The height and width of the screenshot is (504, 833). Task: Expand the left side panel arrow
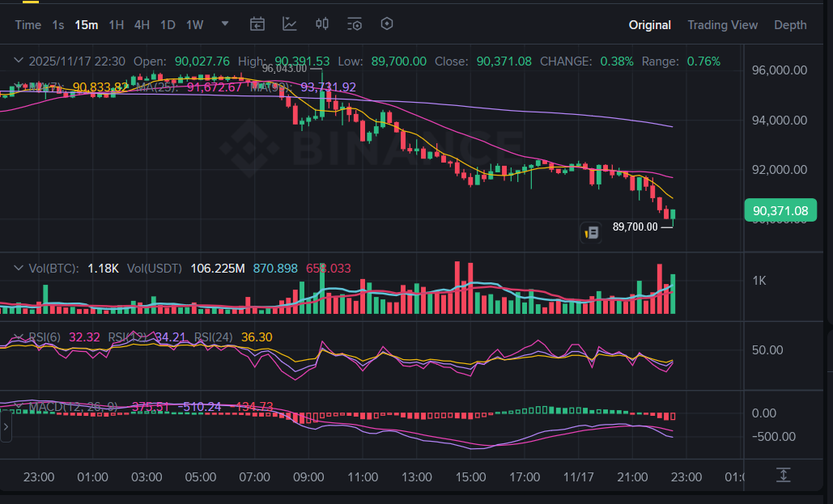pos(6,426)
